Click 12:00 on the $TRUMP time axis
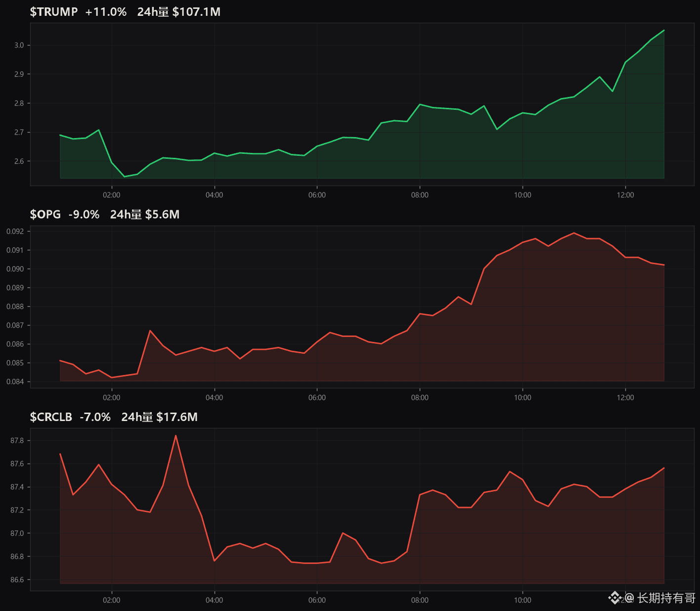700x611 pixels. coord(625,195)
